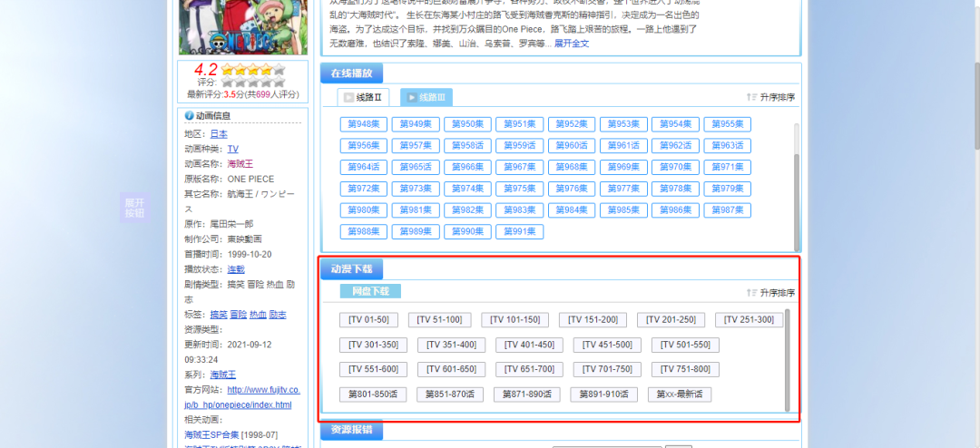The width and height of the screenshot is (980, 448).
Task: Open the 动漫下载 section header
Action: point(352,269)
